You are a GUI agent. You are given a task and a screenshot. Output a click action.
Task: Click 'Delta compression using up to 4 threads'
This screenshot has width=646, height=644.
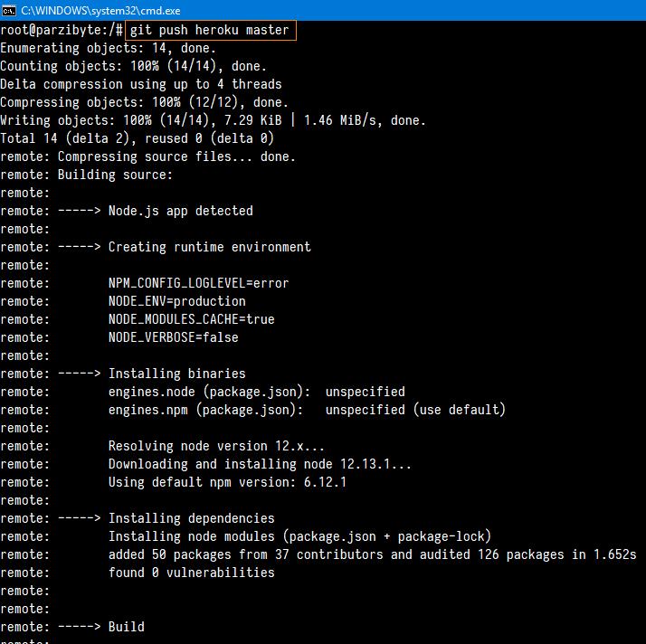(x=141, y=84)
